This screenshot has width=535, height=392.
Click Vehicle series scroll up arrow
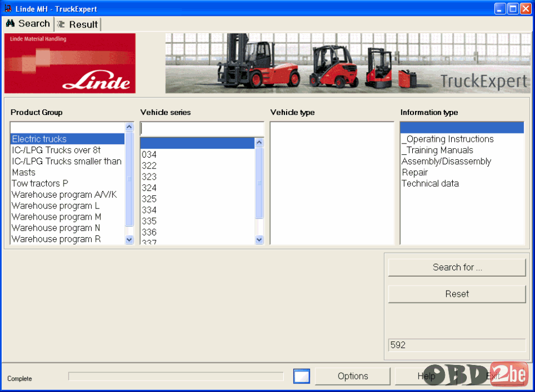click(259, 142)
